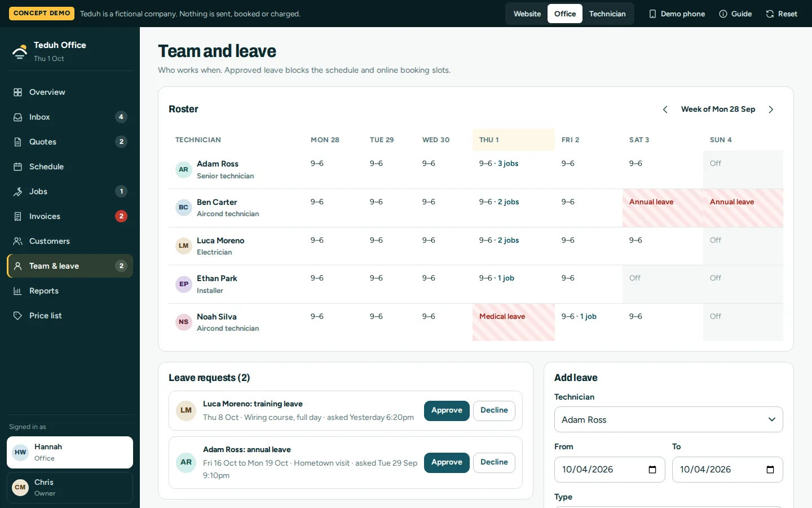812x508 pixels.
Task: Click the Price list tag icon
Action: [18, 316]
